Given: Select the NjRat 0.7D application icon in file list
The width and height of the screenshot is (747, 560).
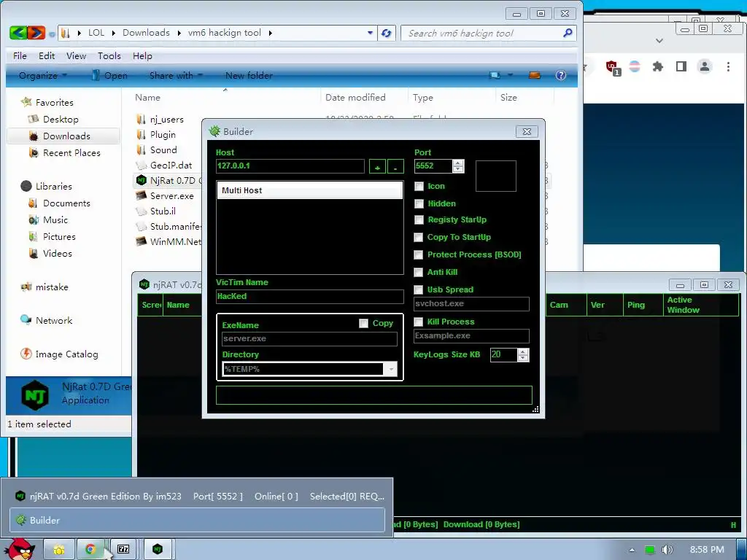Looking at the screenshot, I should [x=141, y=180].
